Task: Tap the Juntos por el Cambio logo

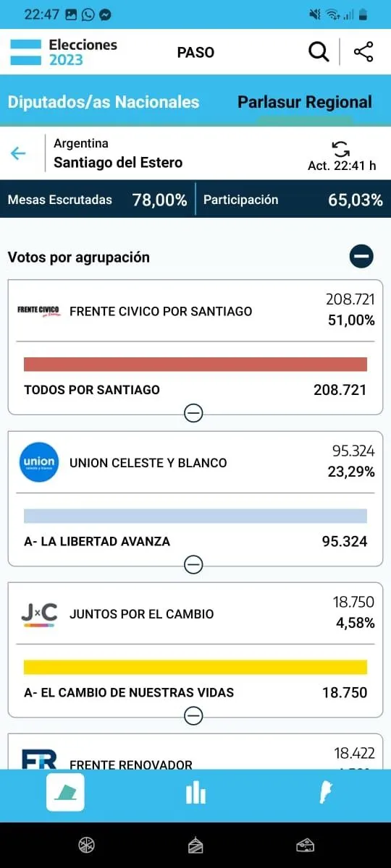Action: pyautogui.click(x=38, y=614)
